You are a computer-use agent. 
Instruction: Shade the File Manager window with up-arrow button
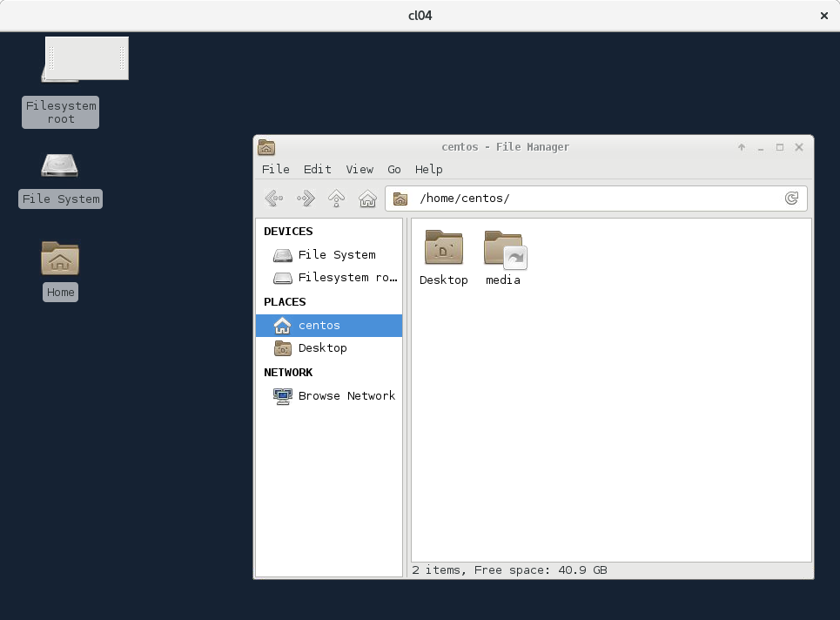(x=742, y=147)
